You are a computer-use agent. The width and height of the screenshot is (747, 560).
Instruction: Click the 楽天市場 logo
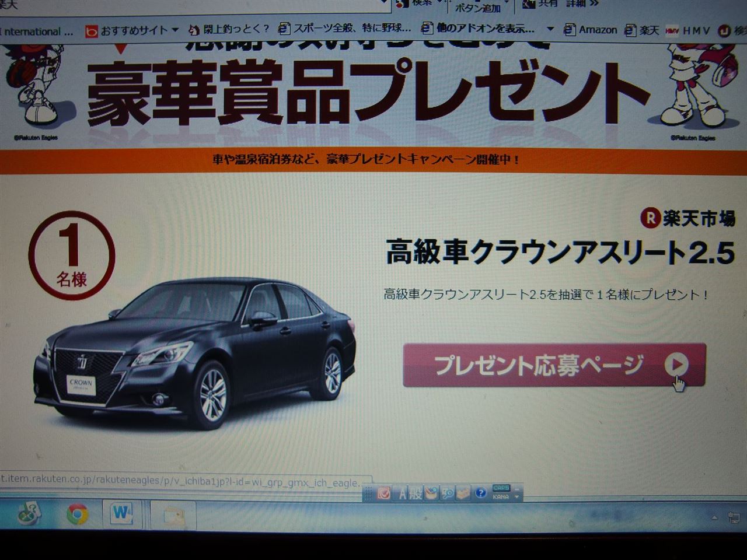[x=687, y=218]
